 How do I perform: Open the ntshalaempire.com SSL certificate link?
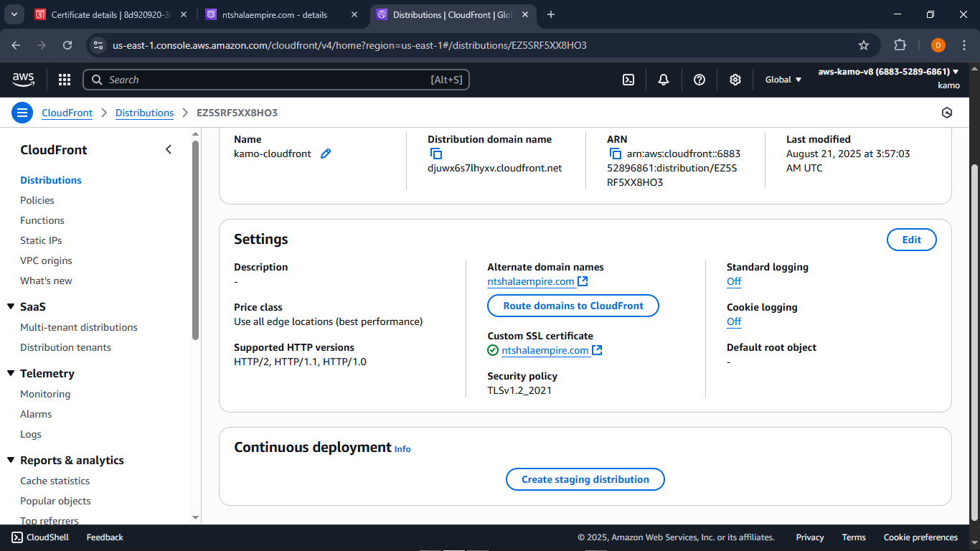(x=547, y=350)
